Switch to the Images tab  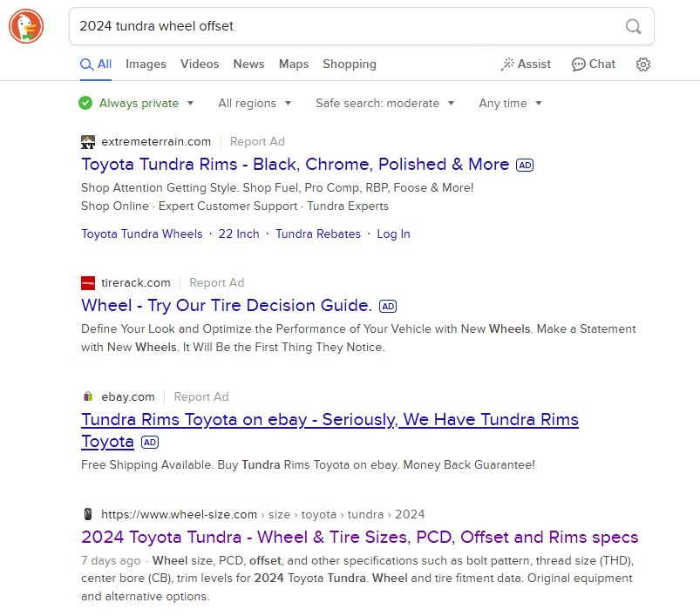[146, 64]
